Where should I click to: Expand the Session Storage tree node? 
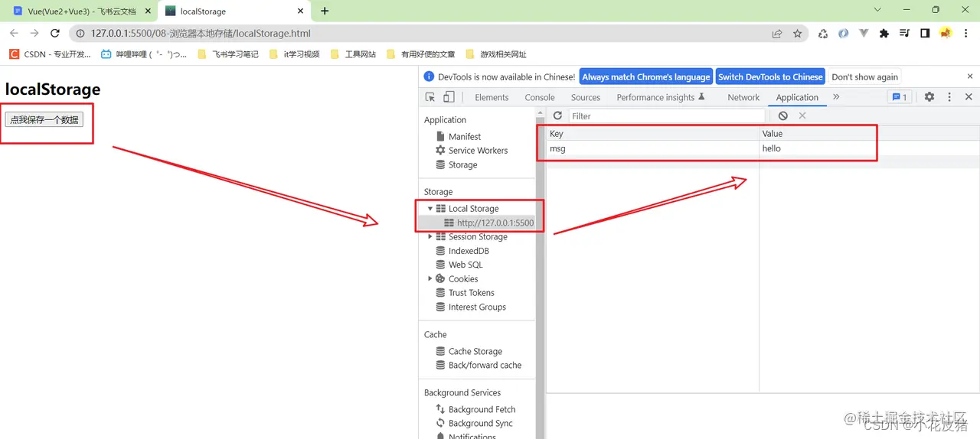(x=430, y=237)
